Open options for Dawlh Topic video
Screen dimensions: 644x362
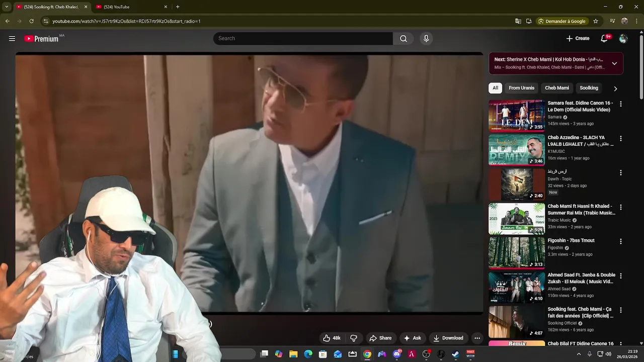[620, 172]
